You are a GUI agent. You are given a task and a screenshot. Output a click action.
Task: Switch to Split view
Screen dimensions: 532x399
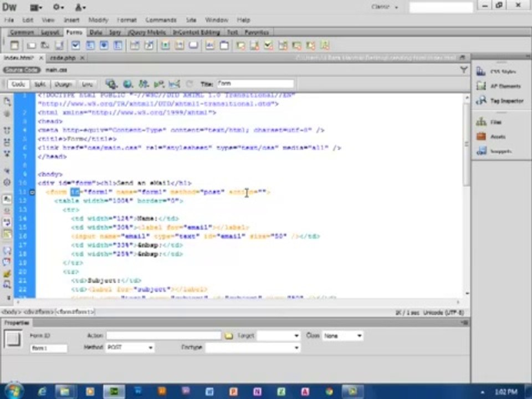pos(40,84)
